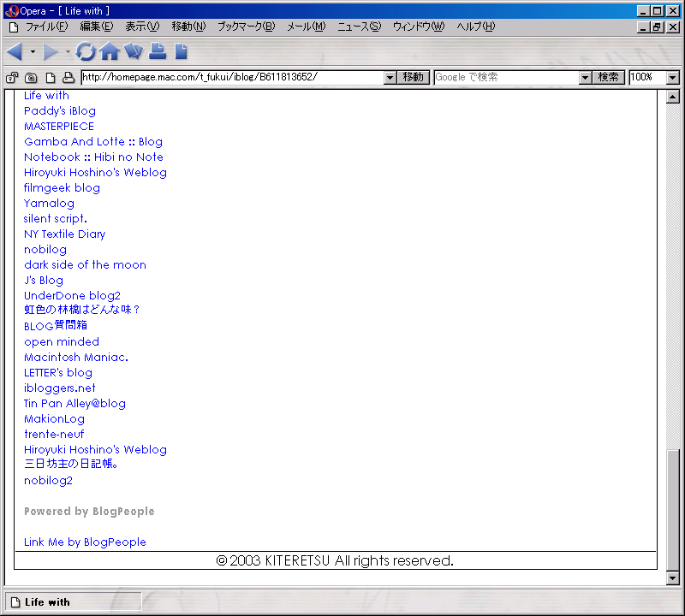The width and height of the screenshot is (685, 616).
Task: Reload the page with the Reload icon
Action: pyautogui.click(x=86, y=52)
